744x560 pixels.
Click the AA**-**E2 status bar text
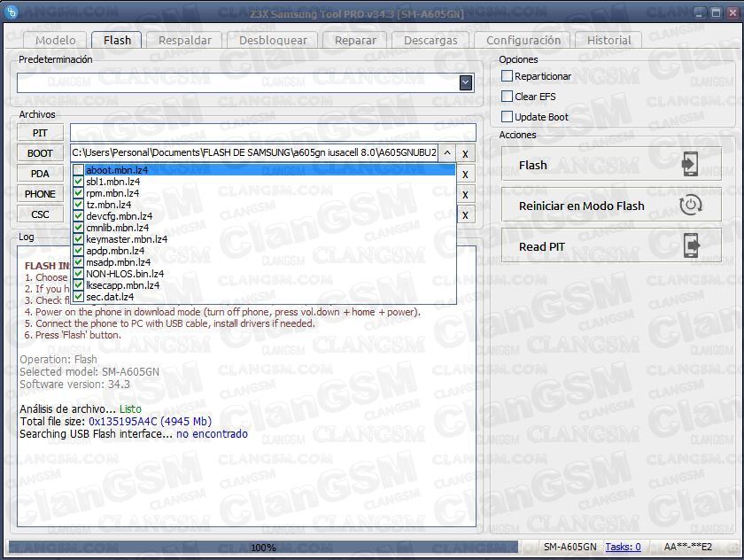point(687,547)
